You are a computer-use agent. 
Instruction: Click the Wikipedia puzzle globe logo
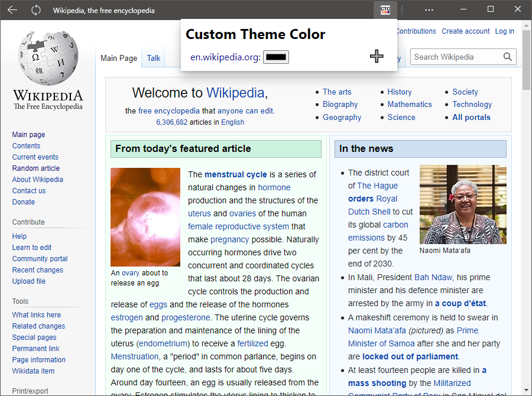pyautogui.click(x=47, y=57)
